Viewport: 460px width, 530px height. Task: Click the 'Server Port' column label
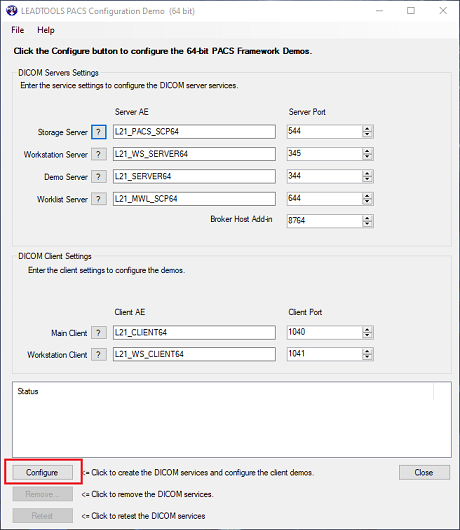point(307,112)
